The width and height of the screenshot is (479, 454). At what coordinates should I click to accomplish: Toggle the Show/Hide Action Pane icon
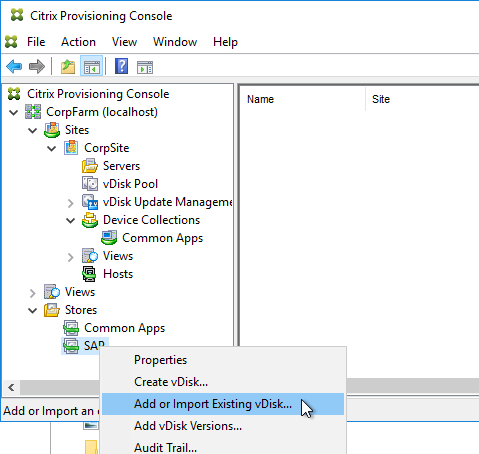point(145,67)
